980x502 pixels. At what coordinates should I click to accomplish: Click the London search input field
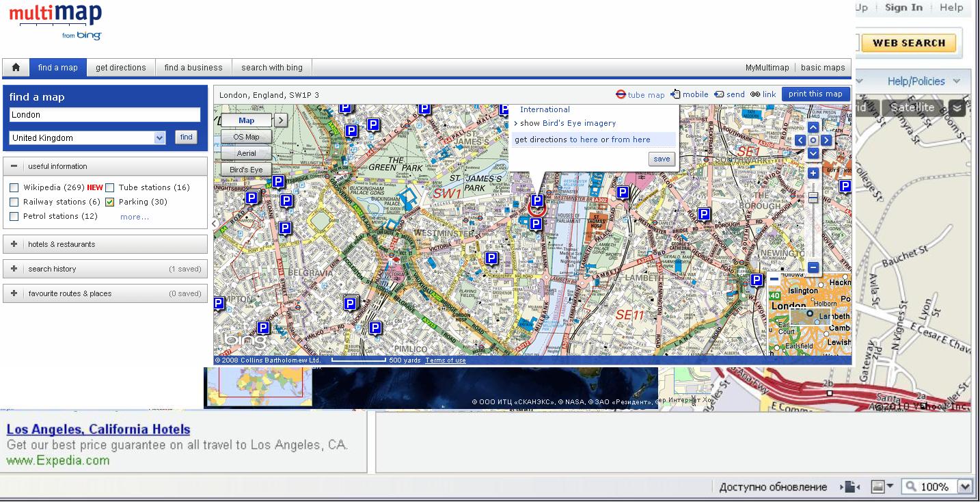click(x=105, y=115)
